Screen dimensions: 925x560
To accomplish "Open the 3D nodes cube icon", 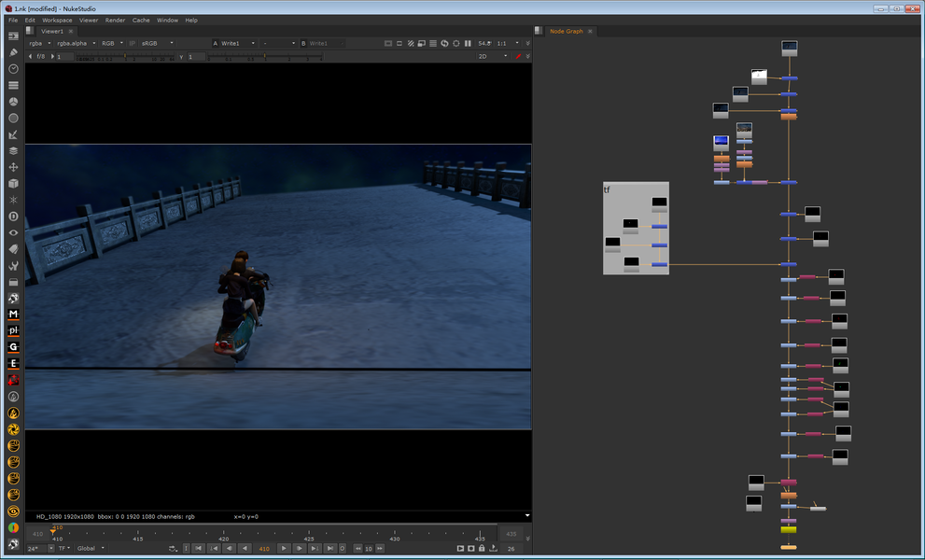I will click(13, 184).
